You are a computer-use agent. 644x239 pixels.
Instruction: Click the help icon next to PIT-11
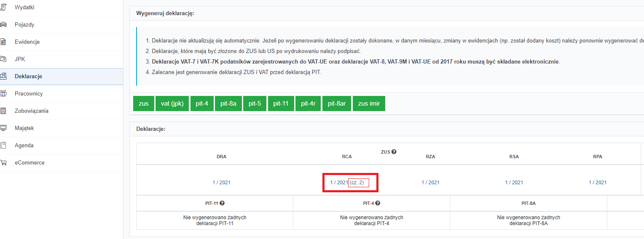point(222,203)
